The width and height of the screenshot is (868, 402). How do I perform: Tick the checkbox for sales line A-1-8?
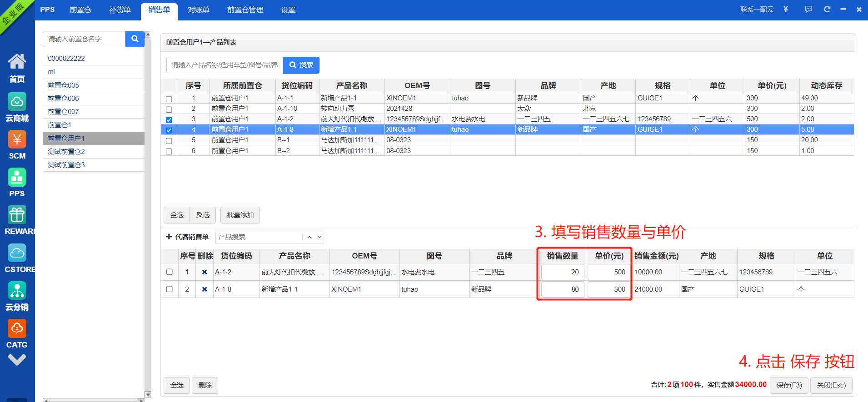[170, 289]
